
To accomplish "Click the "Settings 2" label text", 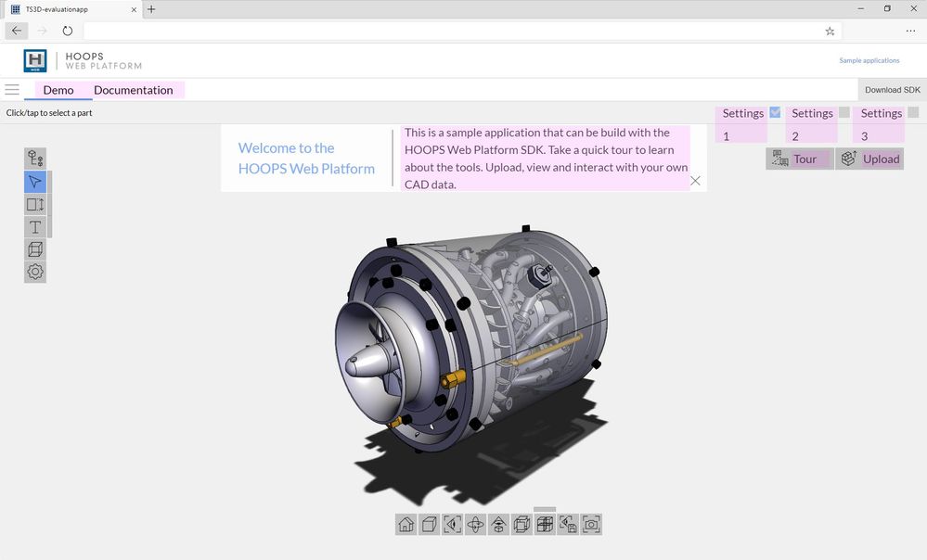I will point(812,124).
